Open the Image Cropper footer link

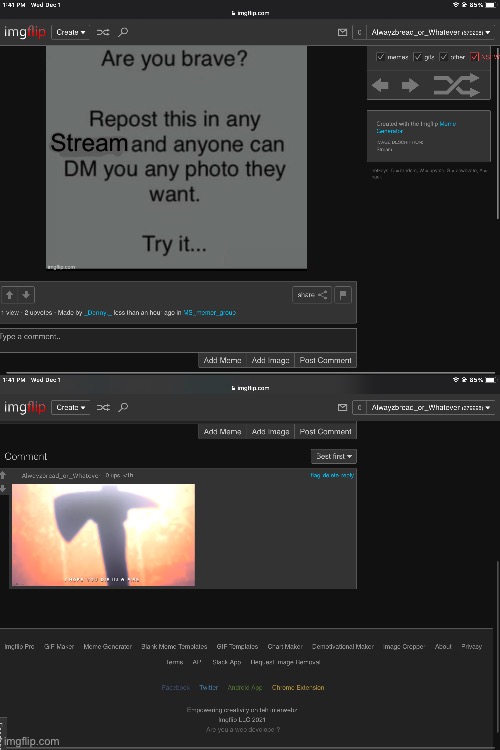tap(404, 646)
